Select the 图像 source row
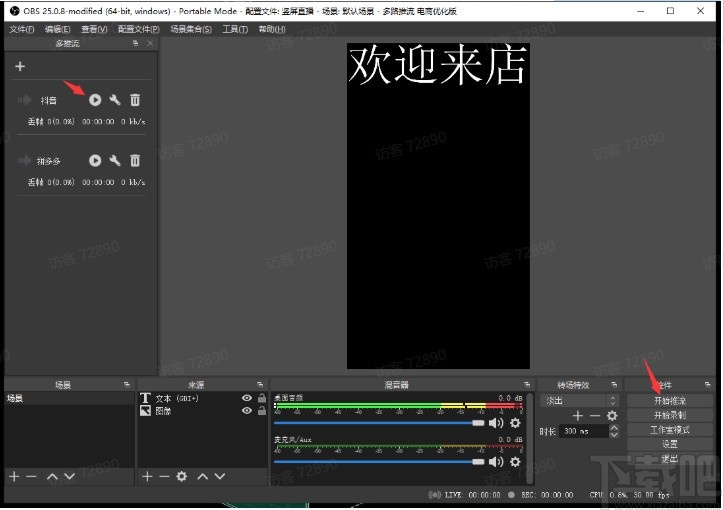 pyautogui.click(x=203, y=410)
